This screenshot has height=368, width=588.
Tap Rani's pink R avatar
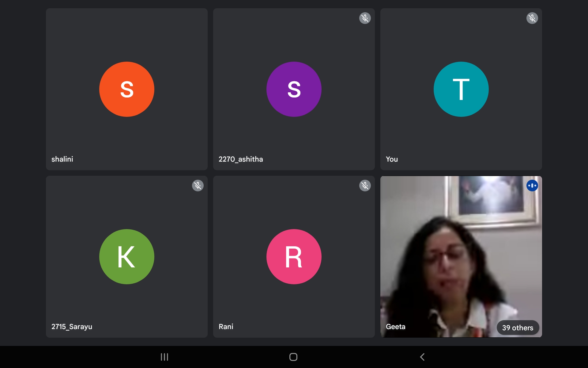294,257
